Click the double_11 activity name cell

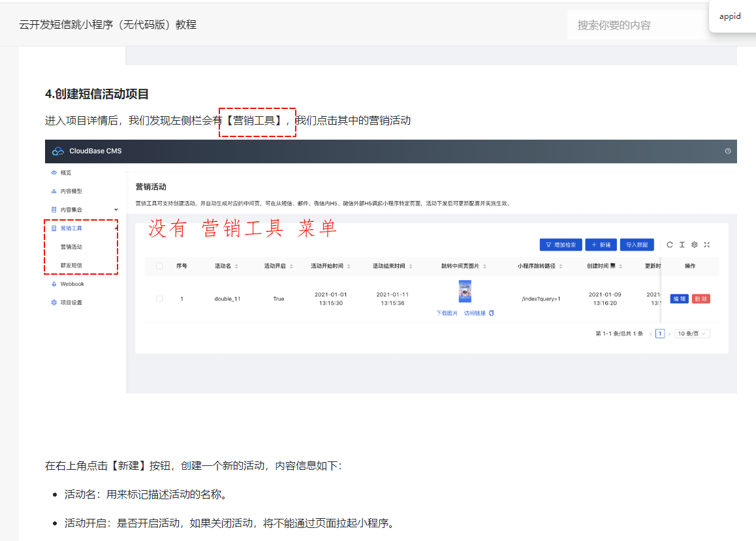[x=228, y=299]
